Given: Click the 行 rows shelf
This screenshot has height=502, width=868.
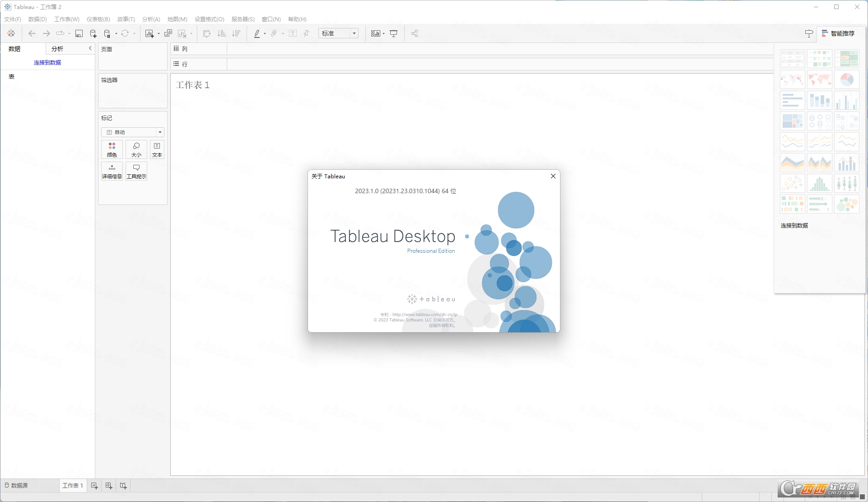Looking at the screenshot, I should [x=472, y=64].
